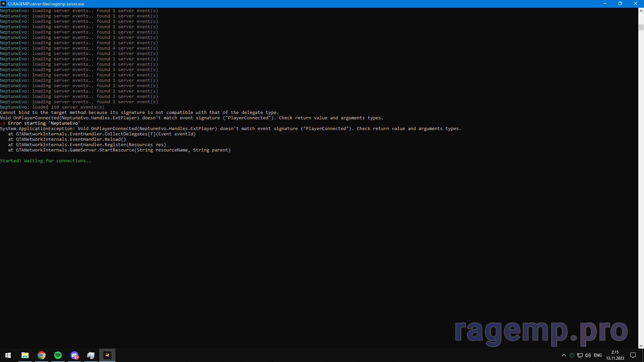Click the scrollbar down arrow
The width and height of the screenshot is (644, 362).
pyautogui.click(x=641, y=346)
